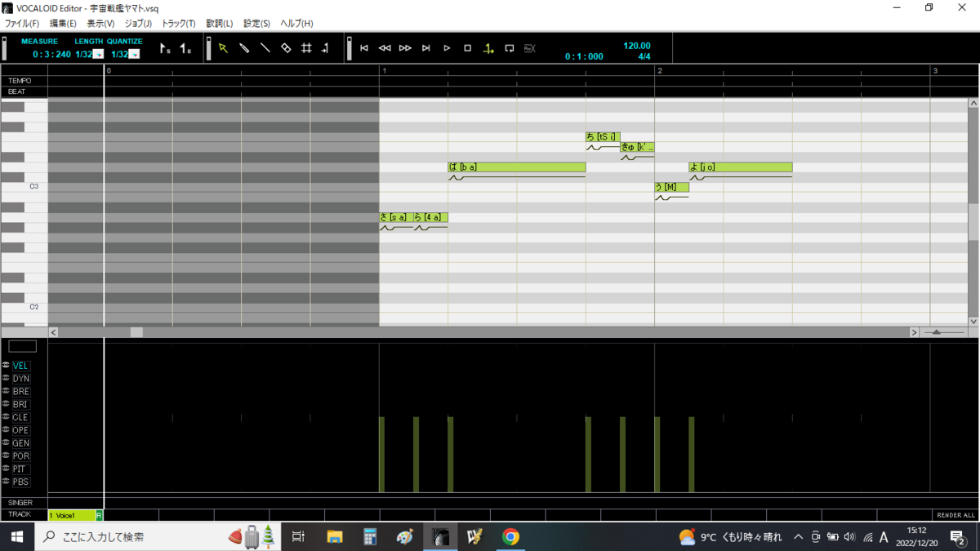Viewport: 980px width, 551px height.
Task: Select the BRI control parameter
Action: pos(20,404)
